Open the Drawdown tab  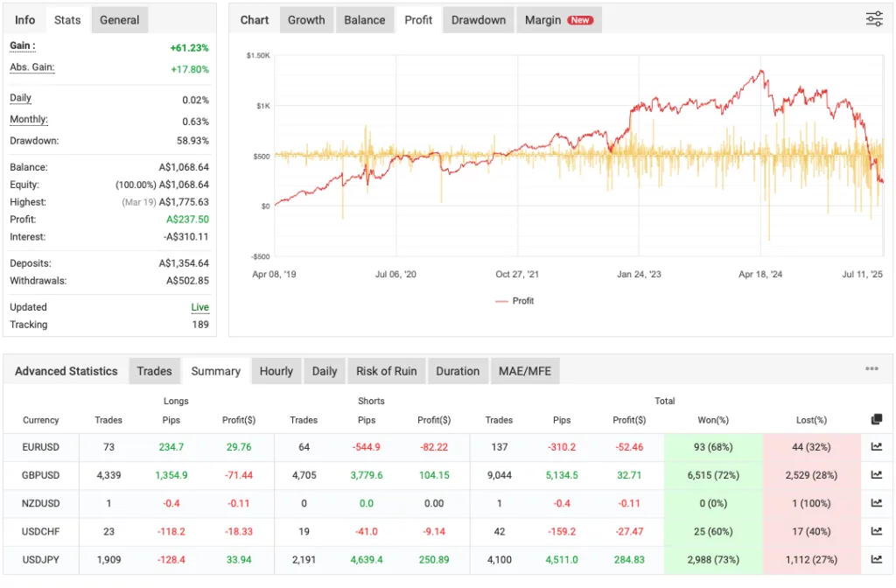click(478, 19)
